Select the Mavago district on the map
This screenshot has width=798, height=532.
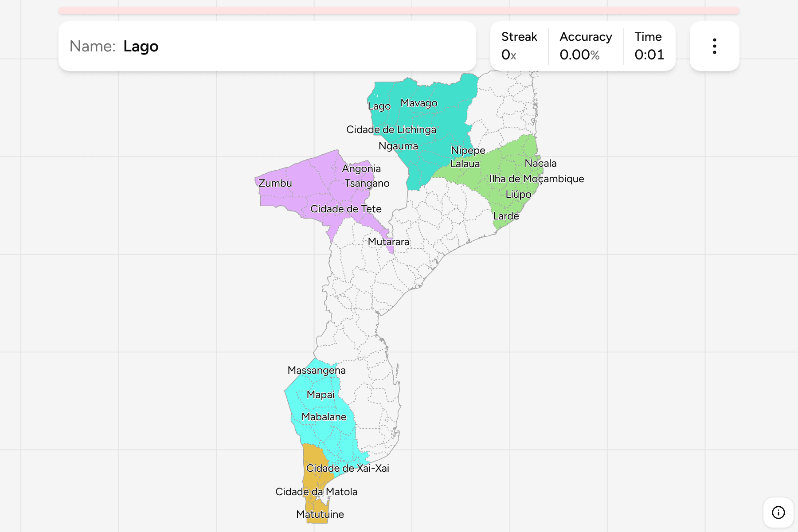click(x=419, y=103)
